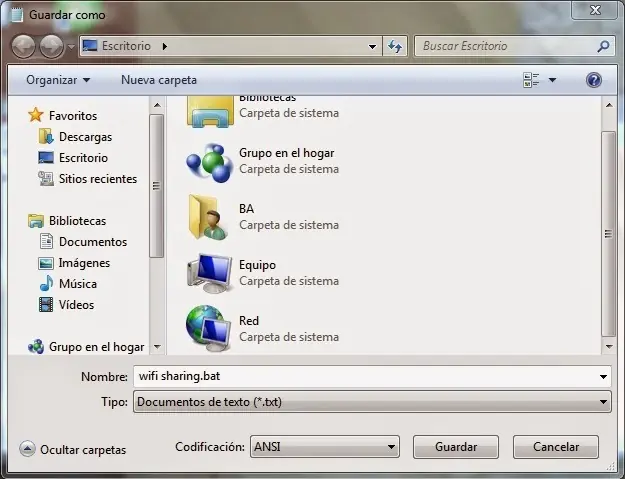Select Grupo en el hogar in sidebar

(x=96, y=347)
